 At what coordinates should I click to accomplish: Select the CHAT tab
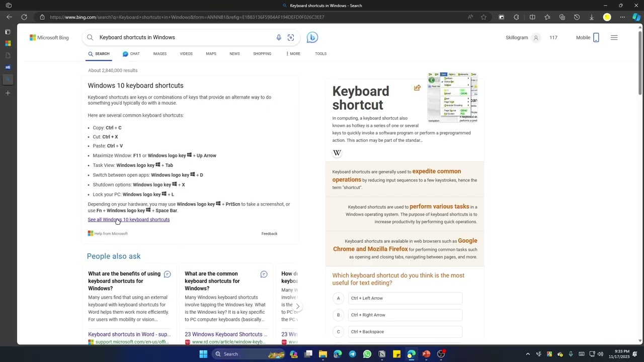click(131, 54)
